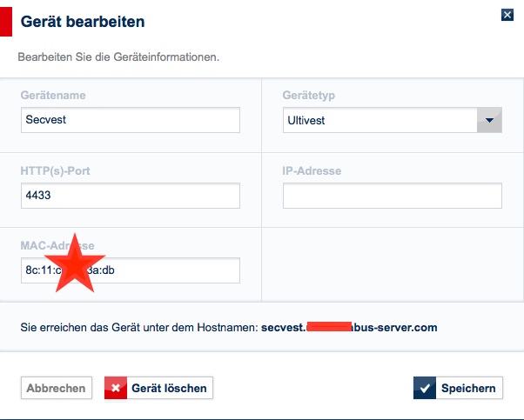Select the Gerätetyp box showing Ultivest
Screen dimensions: 524x420
pyautogui.click(x=380, y=120)
